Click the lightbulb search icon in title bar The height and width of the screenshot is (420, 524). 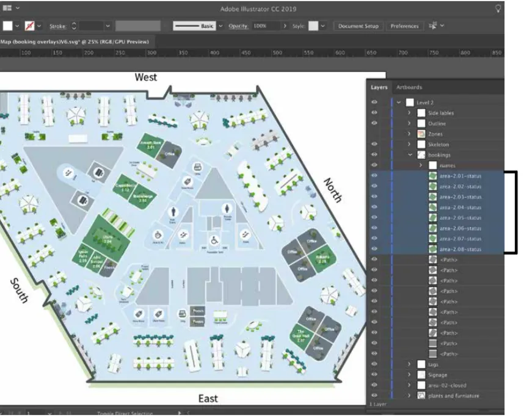(498, 9)
